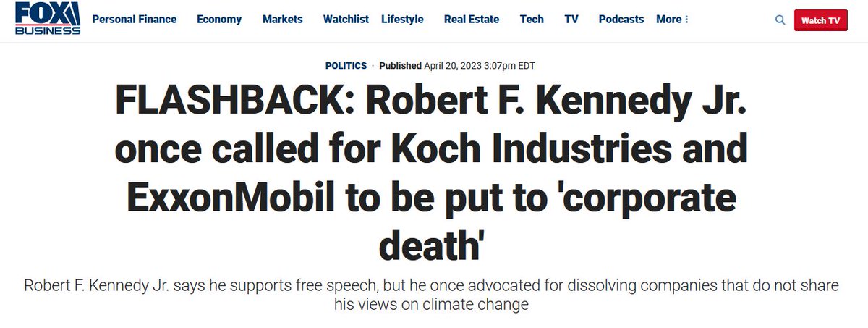
Task: Open the Personal Finance section
Action: [135, 20]
